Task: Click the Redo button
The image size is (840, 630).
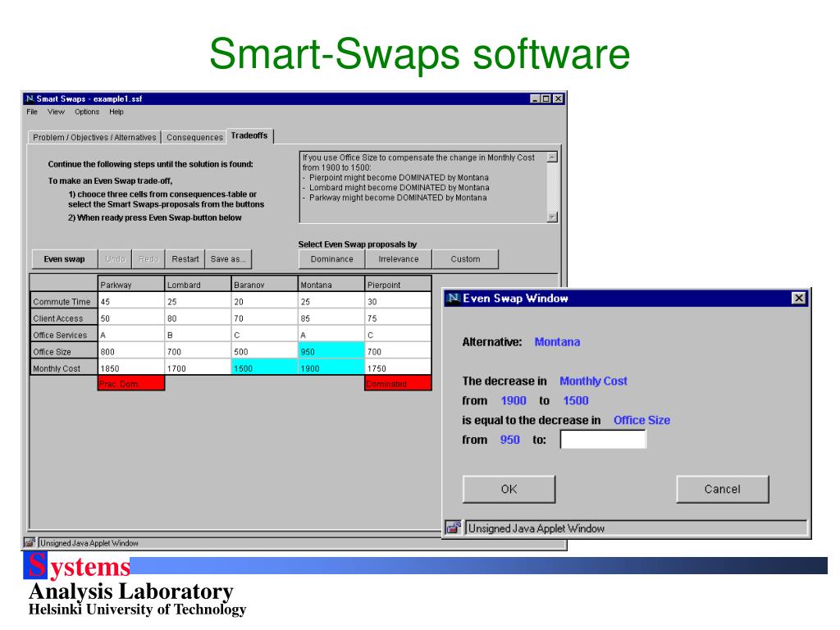Action: pyautogui.click(x=148, y=258)
